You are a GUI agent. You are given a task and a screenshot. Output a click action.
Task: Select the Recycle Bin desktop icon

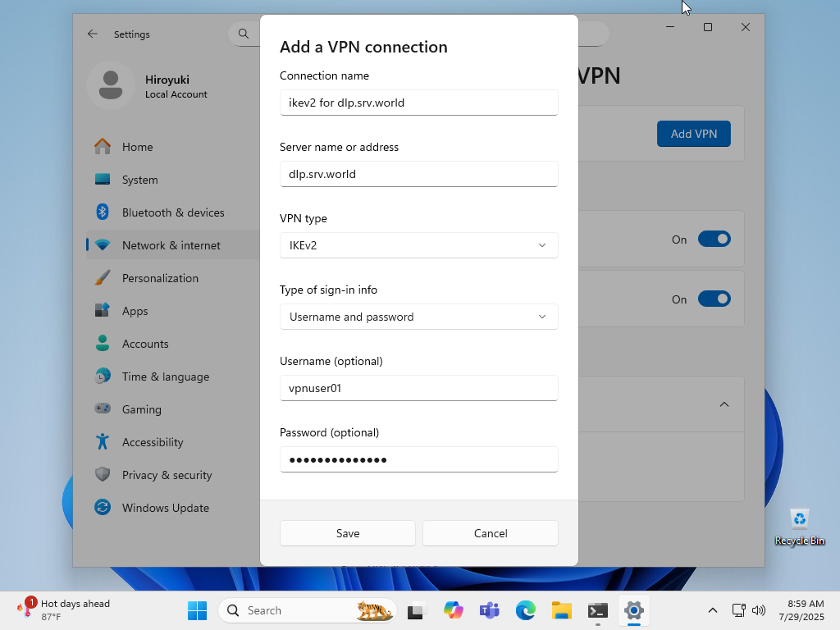[799, 527]
